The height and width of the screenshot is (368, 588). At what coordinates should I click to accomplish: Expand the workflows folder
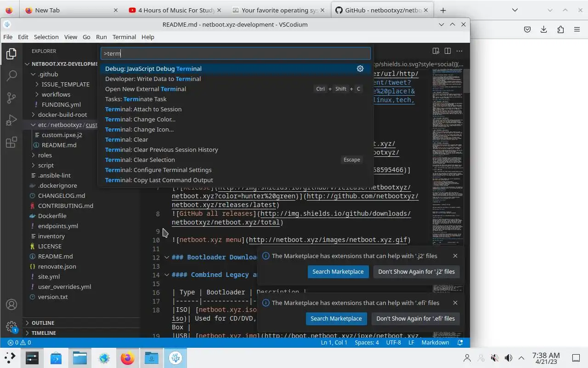tap(37, 94)
